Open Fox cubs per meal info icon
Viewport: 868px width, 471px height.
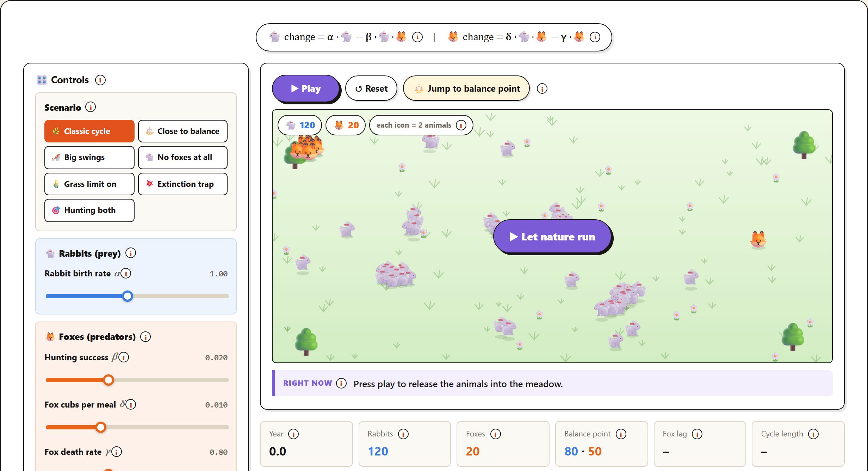tap(131, 405)
